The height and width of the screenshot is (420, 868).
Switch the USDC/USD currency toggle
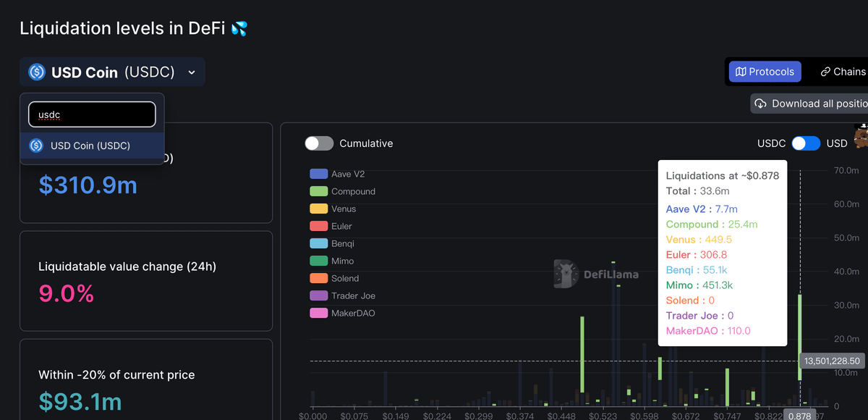pyautogui.click(x=806, y=143)
